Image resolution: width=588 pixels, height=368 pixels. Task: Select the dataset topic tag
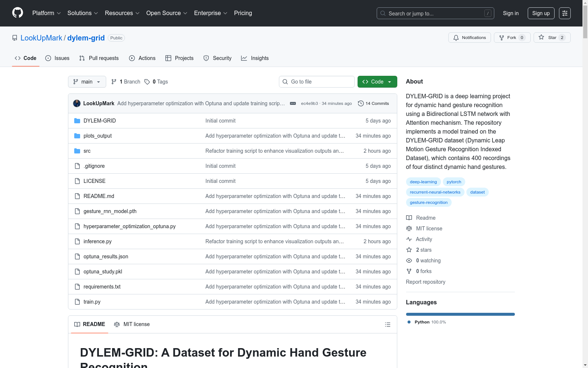477,192
